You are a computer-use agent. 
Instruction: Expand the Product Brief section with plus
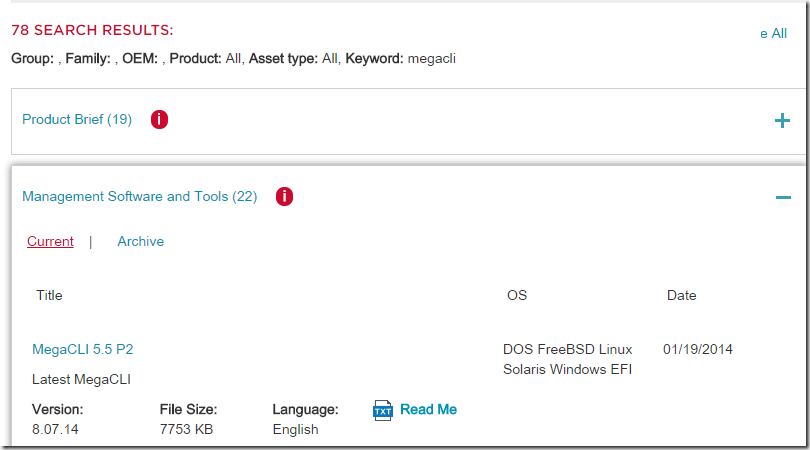tap(782, 121)
